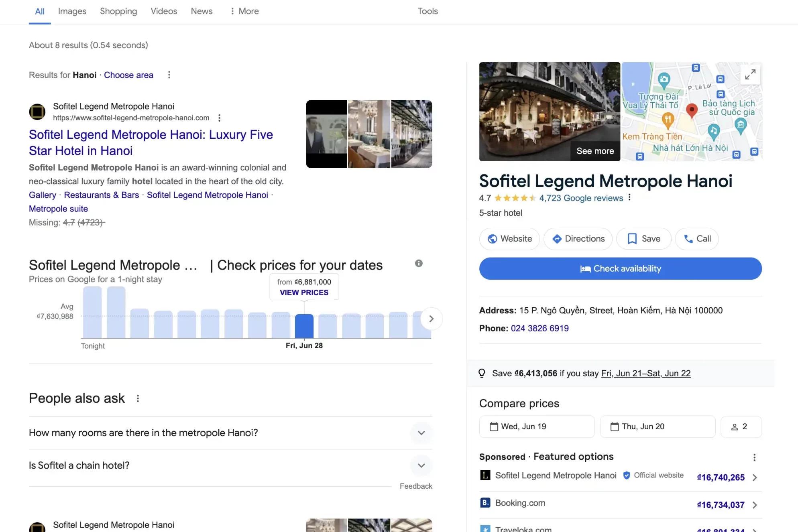Click three-dot menu beside sofitel-legend-metropole-hanoi.com URL
798x532 pixels.
tap(219, 118)
